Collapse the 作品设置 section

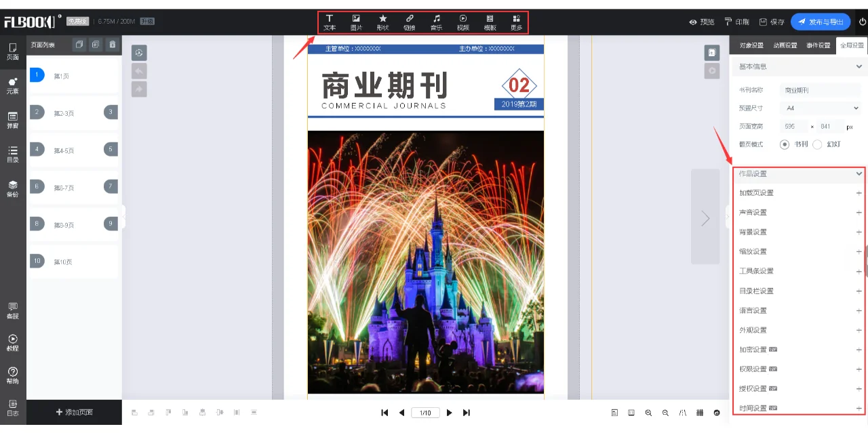click(x=859, y=173)
